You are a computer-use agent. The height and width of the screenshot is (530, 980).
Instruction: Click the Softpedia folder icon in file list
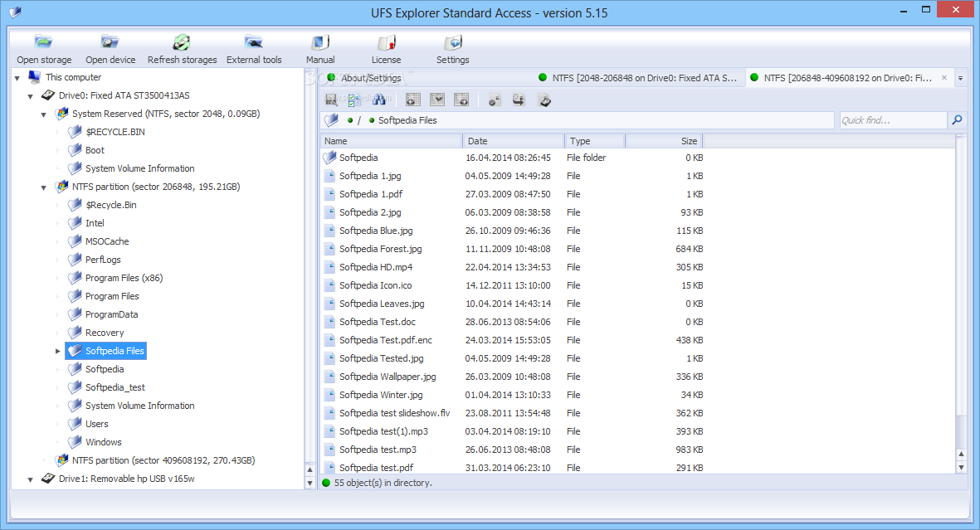click(x=329, y=158)
